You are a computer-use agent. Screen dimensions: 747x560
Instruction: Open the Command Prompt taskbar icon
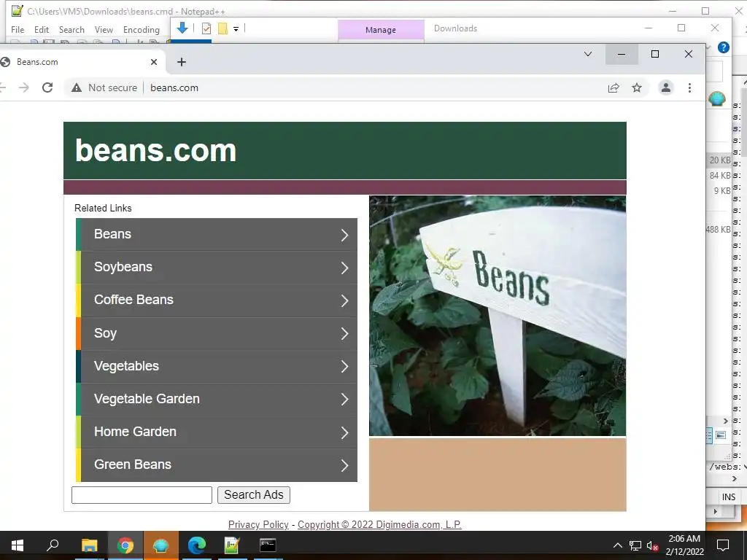point(268,545)
